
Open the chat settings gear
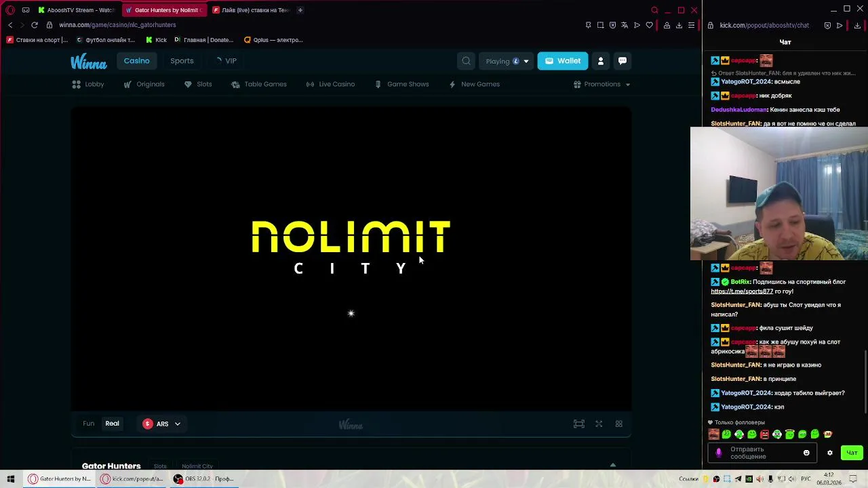(x=829, y=453)
